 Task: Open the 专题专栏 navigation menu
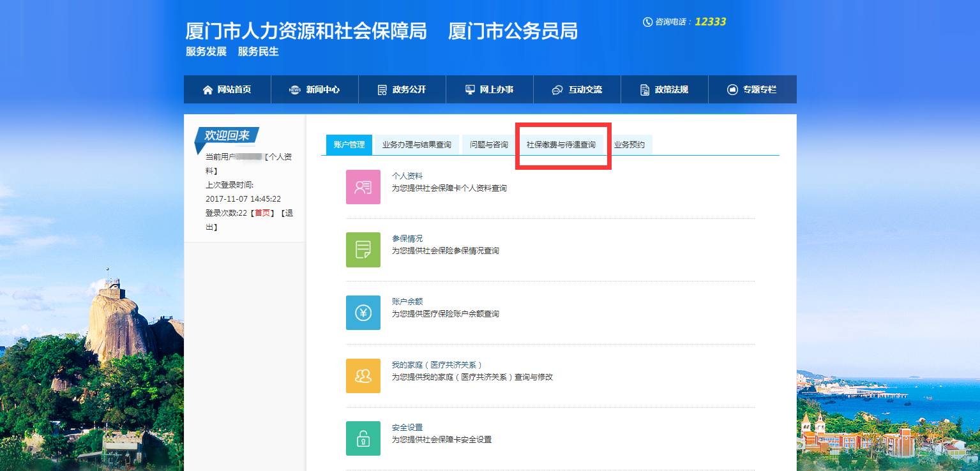click(x=752, y=90)
